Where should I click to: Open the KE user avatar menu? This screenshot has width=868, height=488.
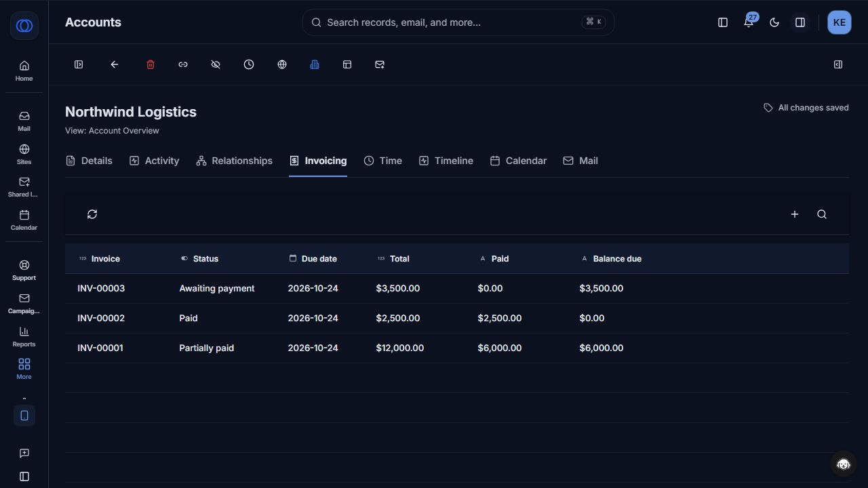(x=840, y=22)
